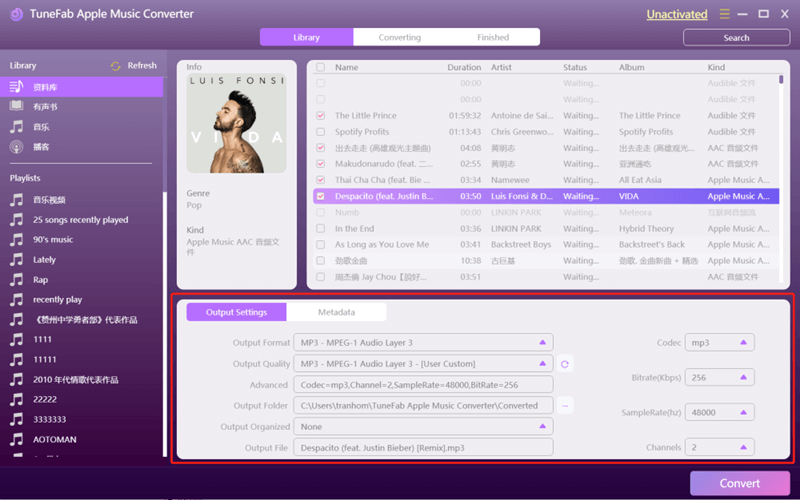Open the Metadata tab

pyautogui.click(x=336, y=312)
